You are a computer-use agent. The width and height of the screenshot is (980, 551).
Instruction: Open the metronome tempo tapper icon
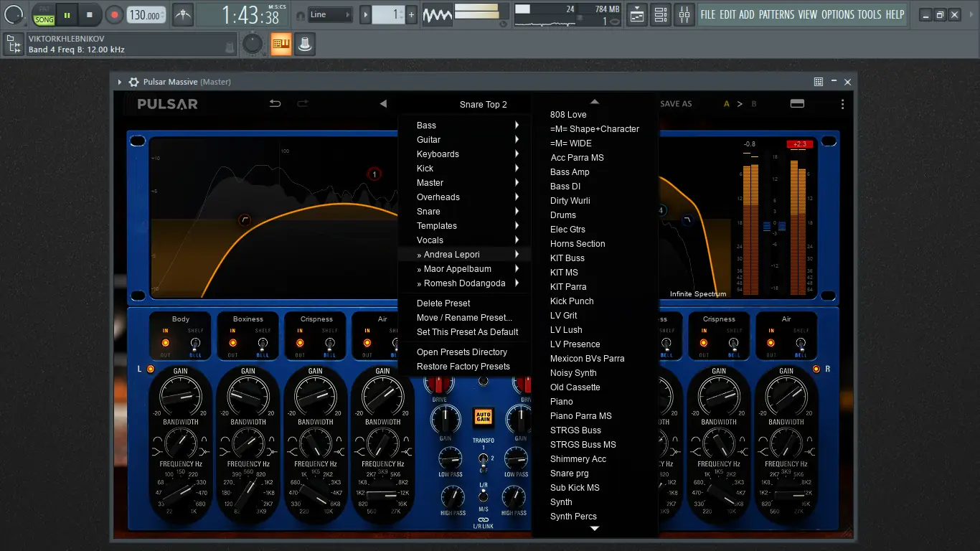[183, 14]
